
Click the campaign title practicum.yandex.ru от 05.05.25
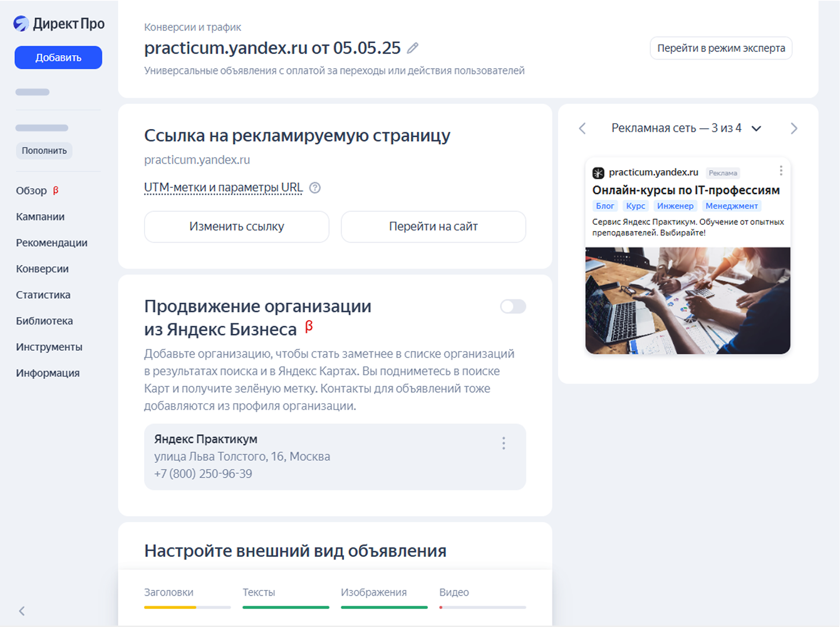pyautogui.click(x=272, y=48)
